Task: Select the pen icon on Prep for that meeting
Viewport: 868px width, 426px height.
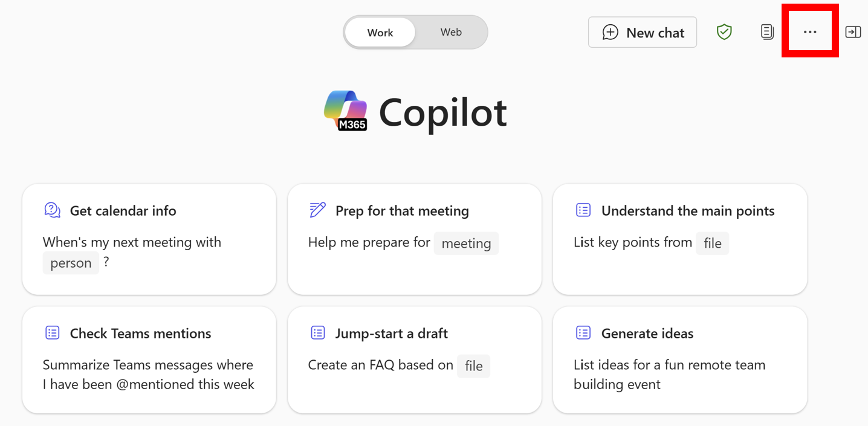Action: point(317,210)
